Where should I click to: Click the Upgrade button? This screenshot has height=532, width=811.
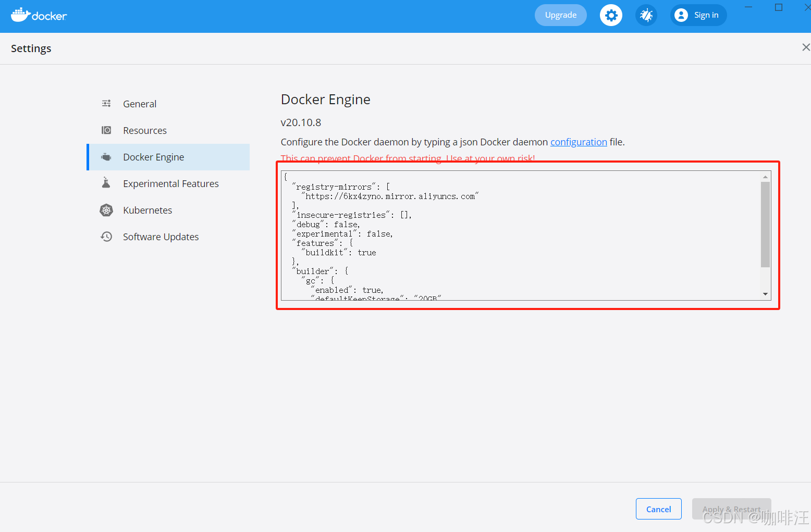point(561,15)
